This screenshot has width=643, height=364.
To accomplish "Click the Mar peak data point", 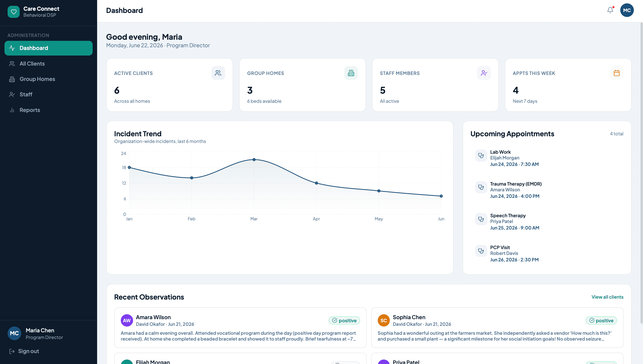I will click(x=254, y=159).
